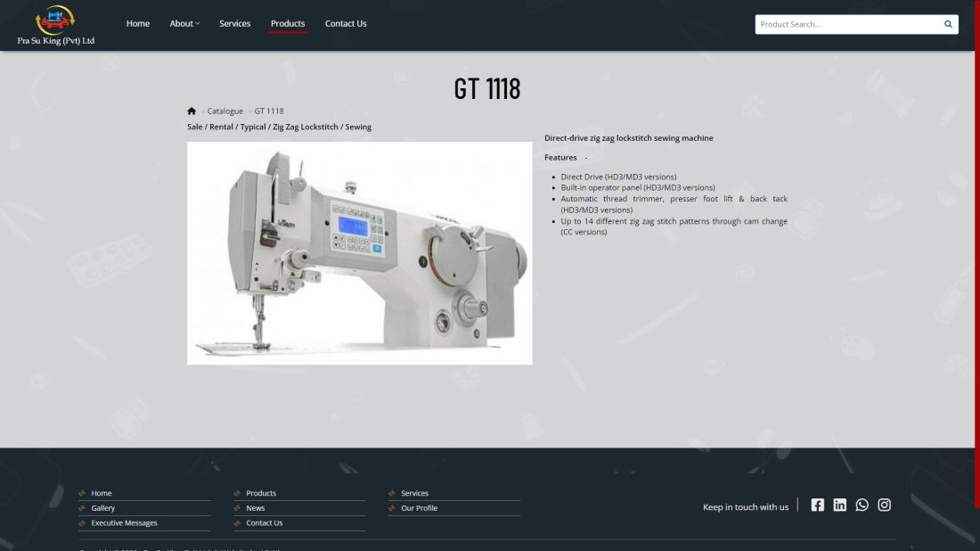Expand the About dropdown menu
Image resolution: width=980 pixels, height=551 pixels.
tap(184, 24)
